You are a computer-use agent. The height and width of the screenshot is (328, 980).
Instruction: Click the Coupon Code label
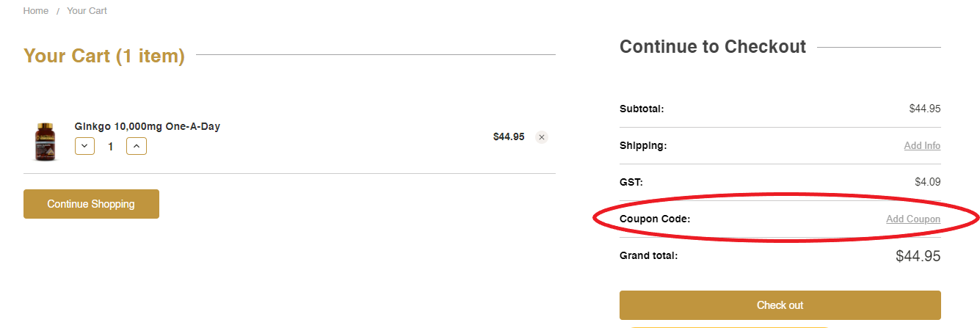pos(655,219)
